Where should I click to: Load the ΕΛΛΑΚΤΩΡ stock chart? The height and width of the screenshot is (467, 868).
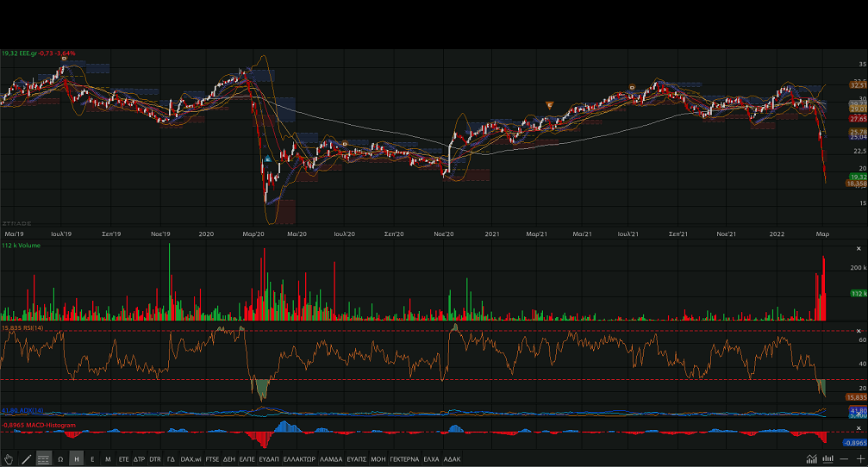299,459
